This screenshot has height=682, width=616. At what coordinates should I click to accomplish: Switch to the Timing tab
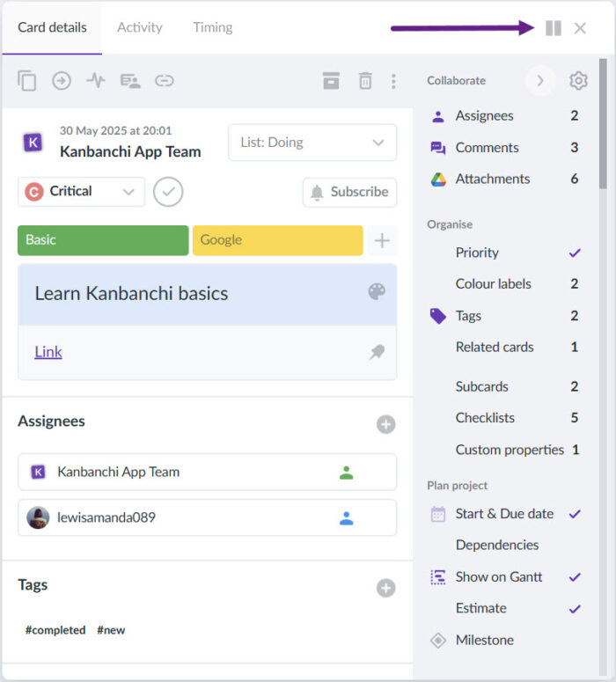213,27
